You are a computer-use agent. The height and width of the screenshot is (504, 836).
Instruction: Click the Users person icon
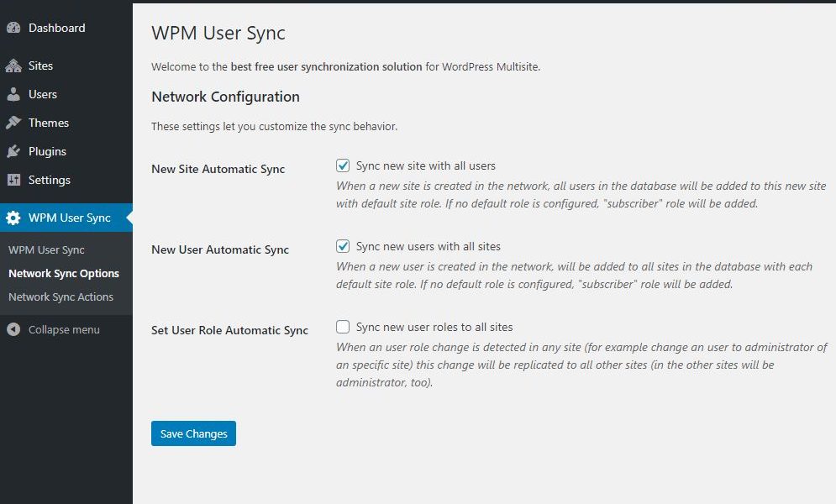[x=13, y=94]
